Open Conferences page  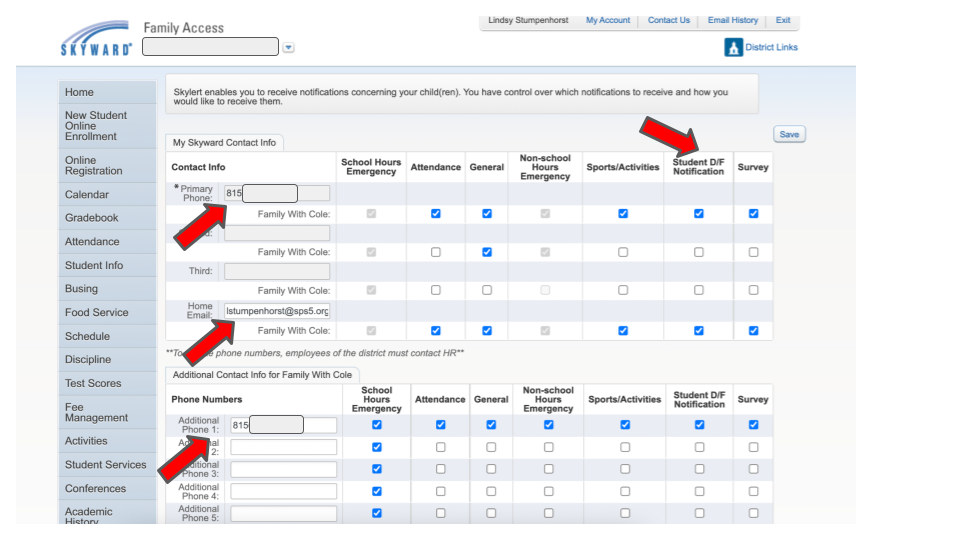click(x=107, y=489)
